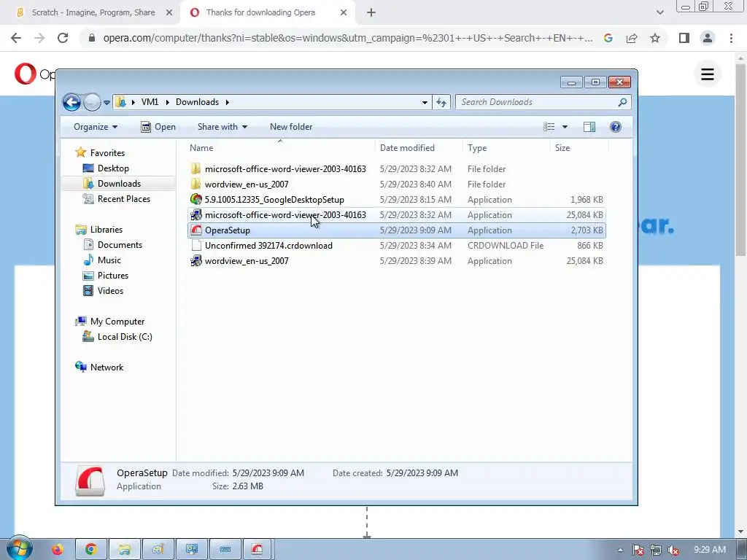
Task: Click the change view icon
Action: pos(549,127)
